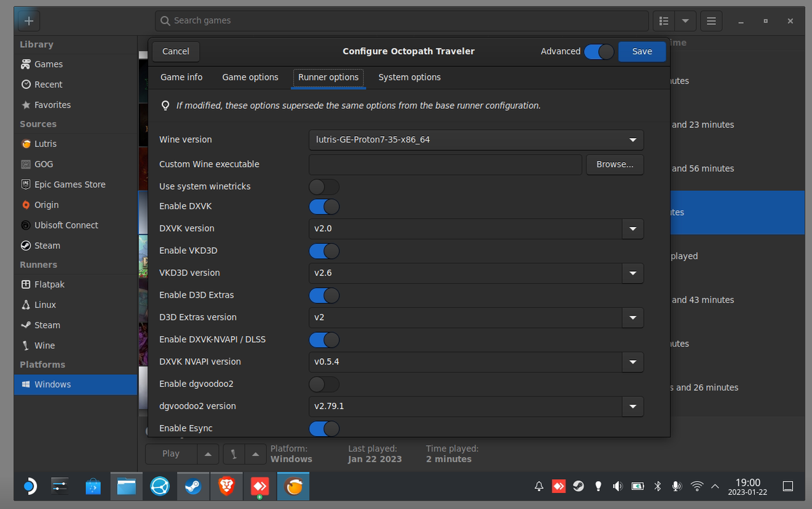Toggle Enable D3D Extras switch

pyautogui.click(x=324, y=296)
